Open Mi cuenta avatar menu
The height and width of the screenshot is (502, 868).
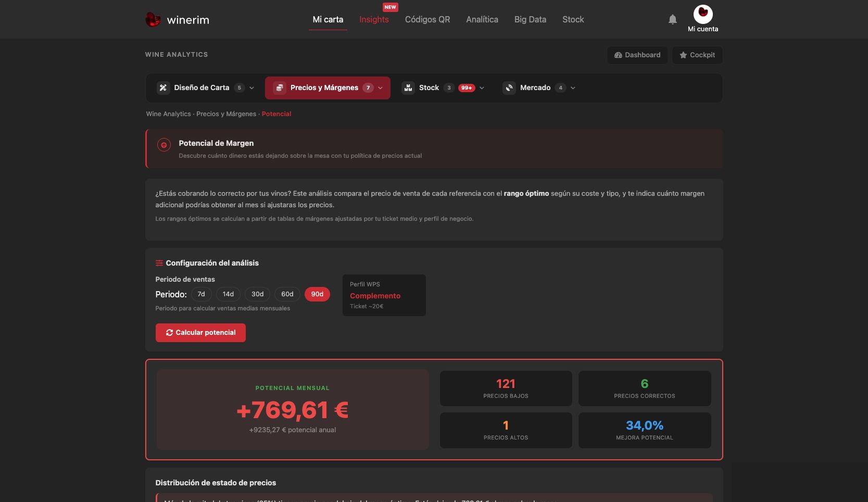click(703, 14)
